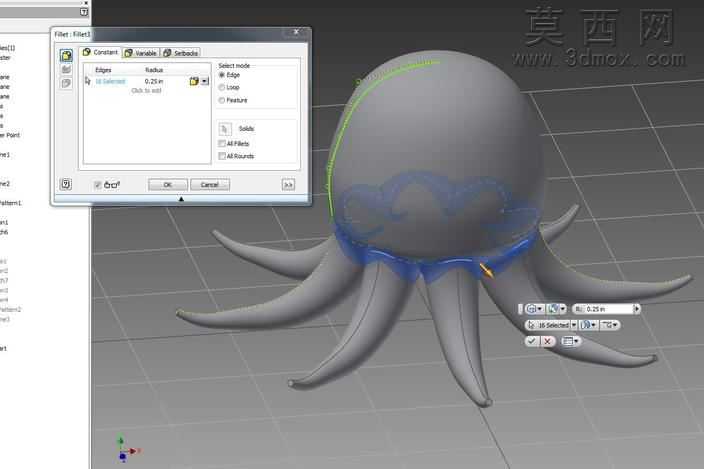Enable the All Rounds checkbox
704x469 pixels.
coord(222,156)
